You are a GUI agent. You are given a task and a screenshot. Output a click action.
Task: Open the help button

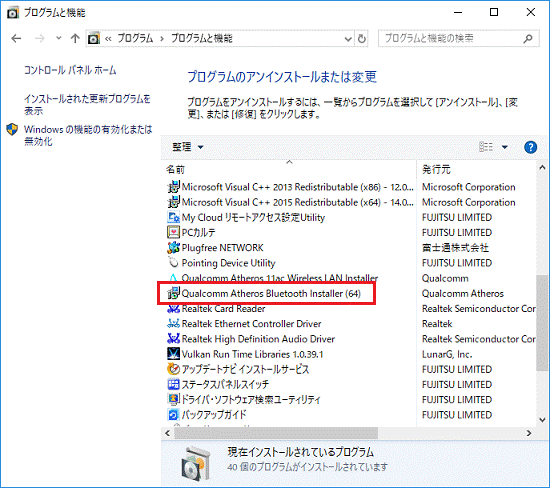[530, 147]
